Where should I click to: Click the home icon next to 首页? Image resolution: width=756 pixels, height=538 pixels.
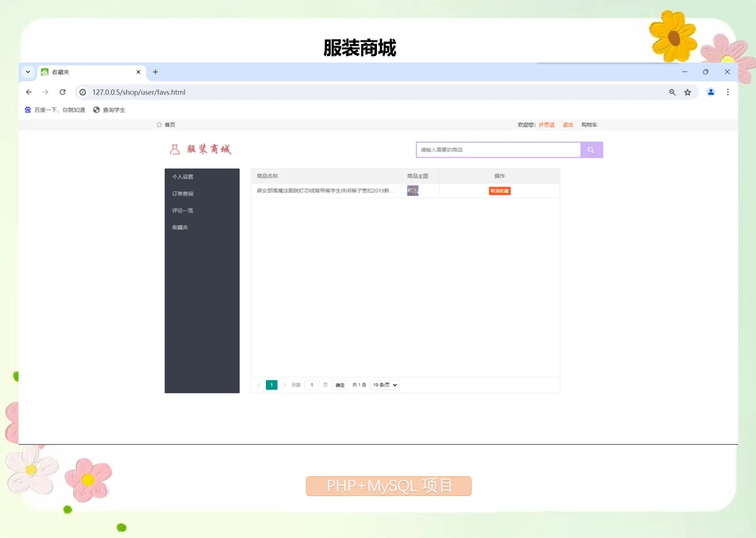click(x=159, y=124)
